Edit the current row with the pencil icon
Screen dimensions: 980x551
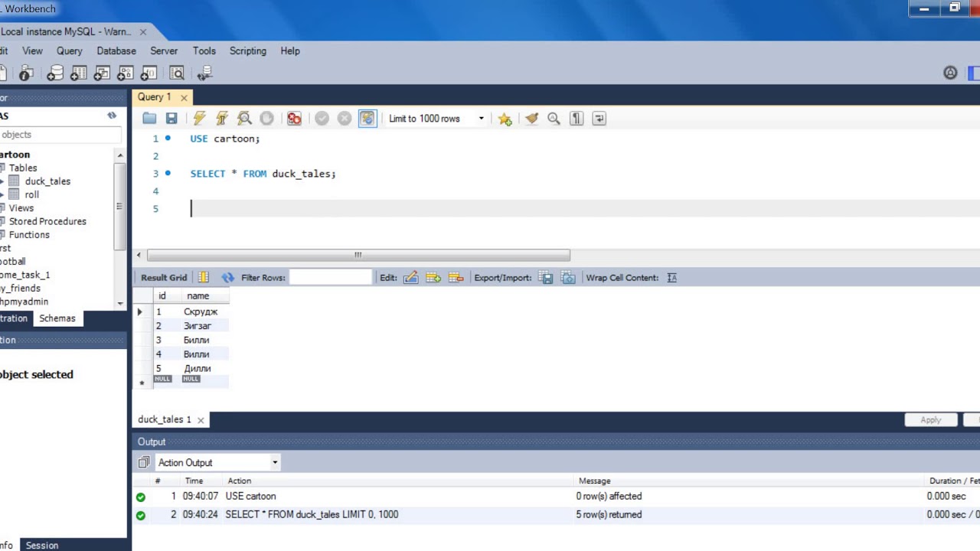[410, 278]
